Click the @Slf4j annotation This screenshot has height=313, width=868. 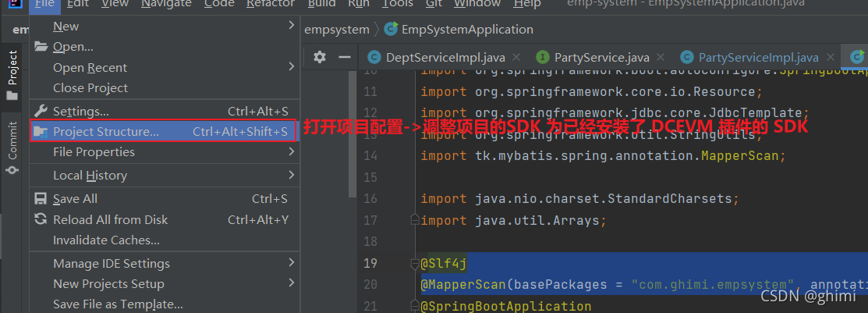pos(444,263)
